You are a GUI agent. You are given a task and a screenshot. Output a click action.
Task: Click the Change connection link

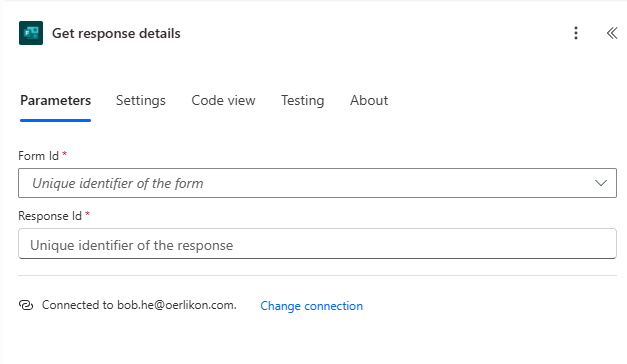312,306
